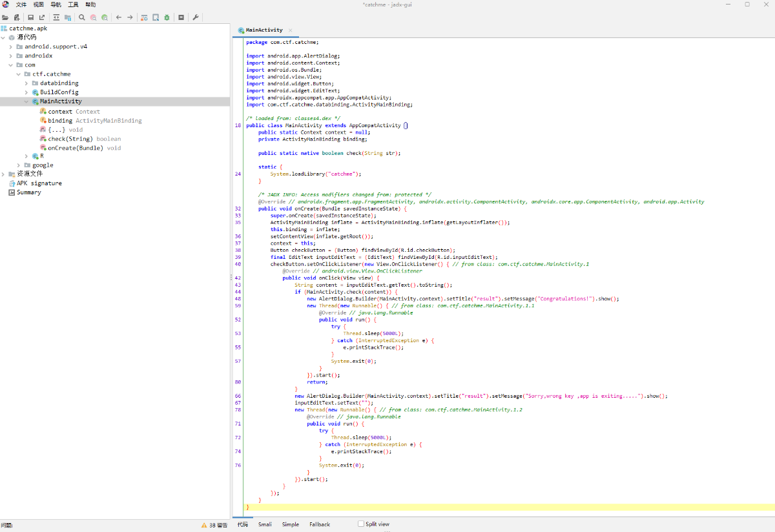Click the green bug debugger icon
Screen dimensions: 775x532
click(167, 17)
